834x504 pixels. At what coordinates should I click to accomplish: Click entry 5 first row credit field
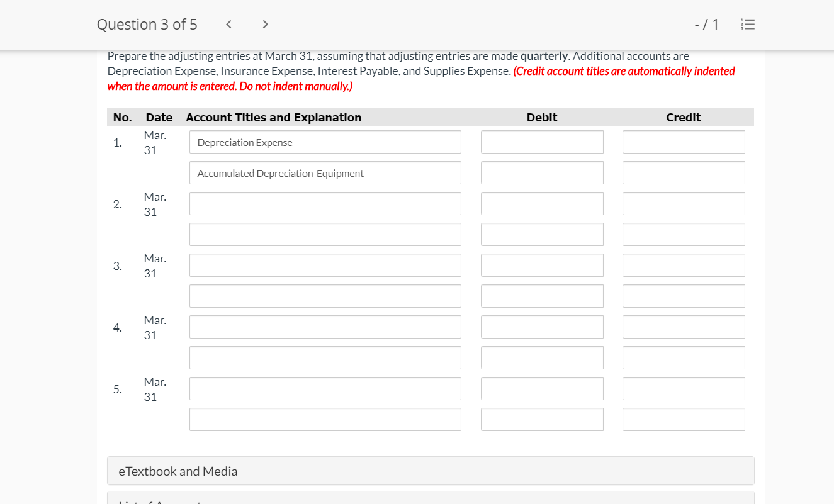click(x=684, y=389)
